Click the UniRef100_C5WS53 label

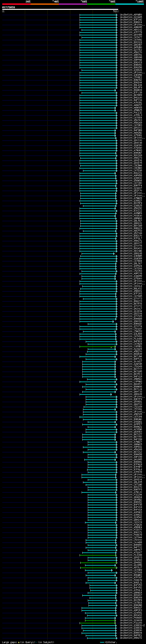click(x=131, y=331)
